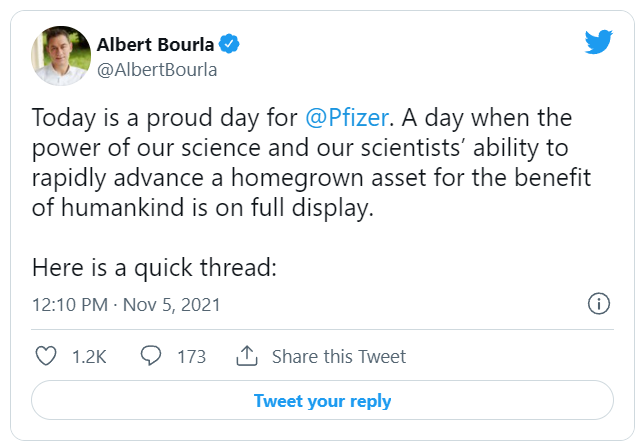Click the 1.2K likes count
This screenshot has width=644, height=448.
pyautogui.click(x=89, y=356)
